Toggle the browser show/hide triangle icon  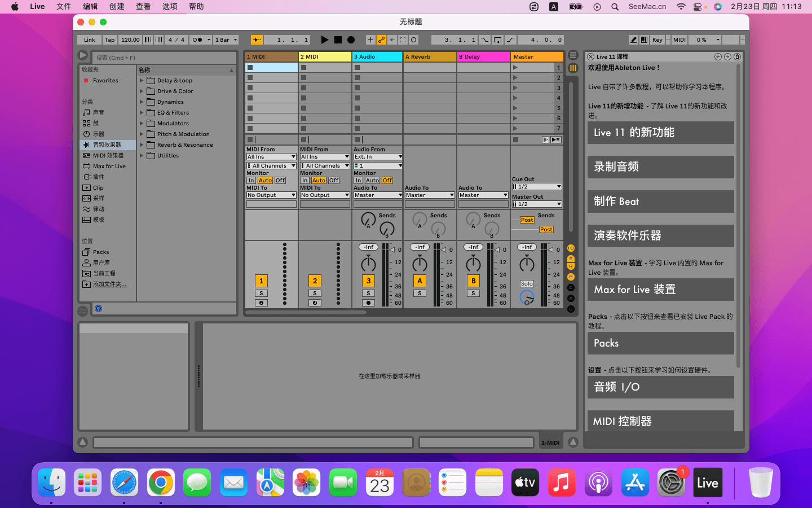[83, 55]
